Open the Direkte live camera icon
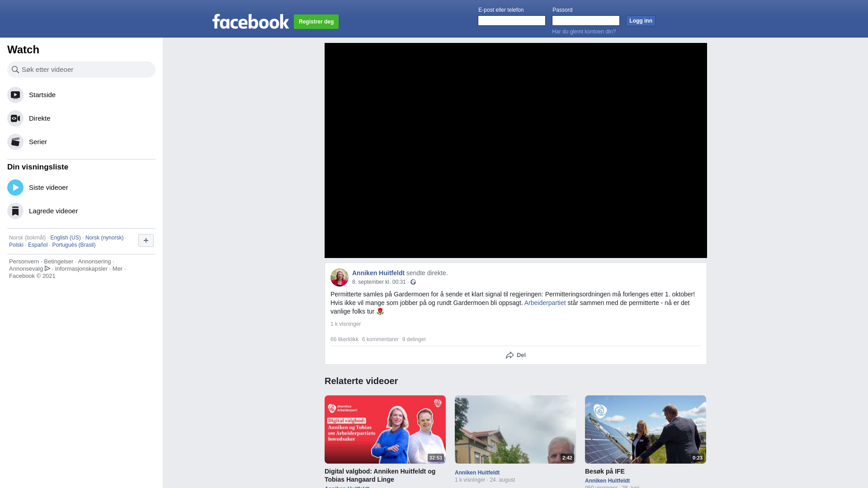 [15, 118]
